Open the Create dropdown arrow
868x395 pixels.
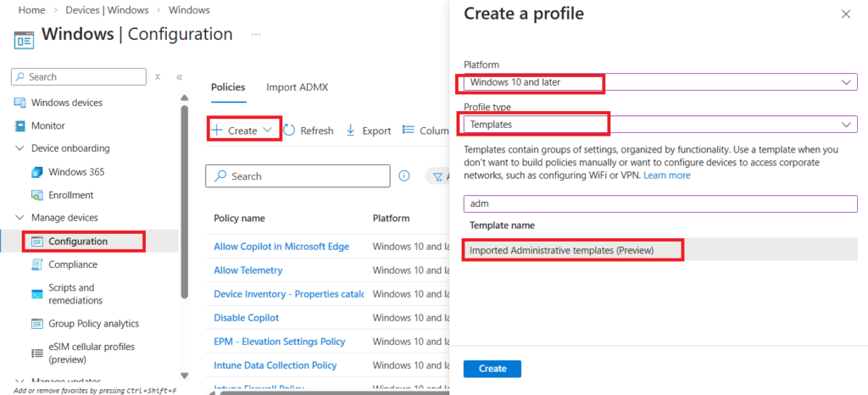click(268, 130)
